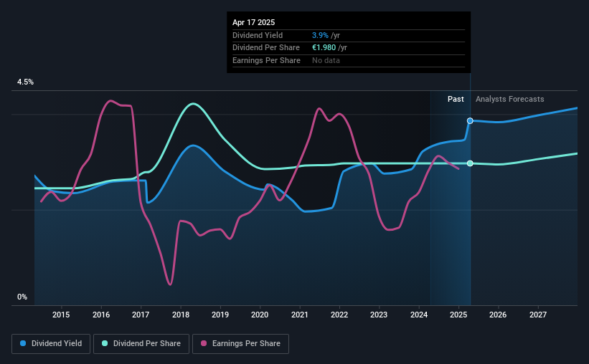
Task: Click the '4.5%' y-axis label
Action: pyautogui.click(x=25, y=82)
